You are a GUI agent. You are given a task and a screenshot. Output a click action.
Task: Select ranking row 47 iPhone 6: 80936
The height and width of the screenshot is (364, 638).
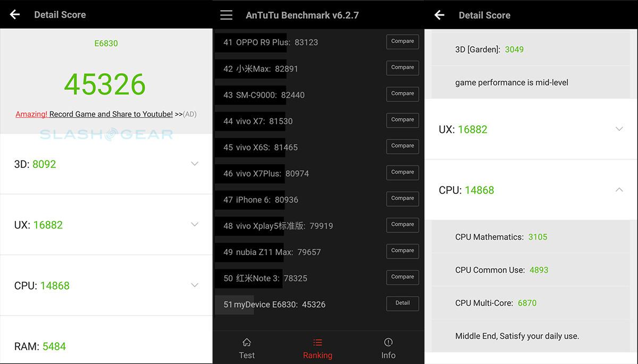click(319, 200)
